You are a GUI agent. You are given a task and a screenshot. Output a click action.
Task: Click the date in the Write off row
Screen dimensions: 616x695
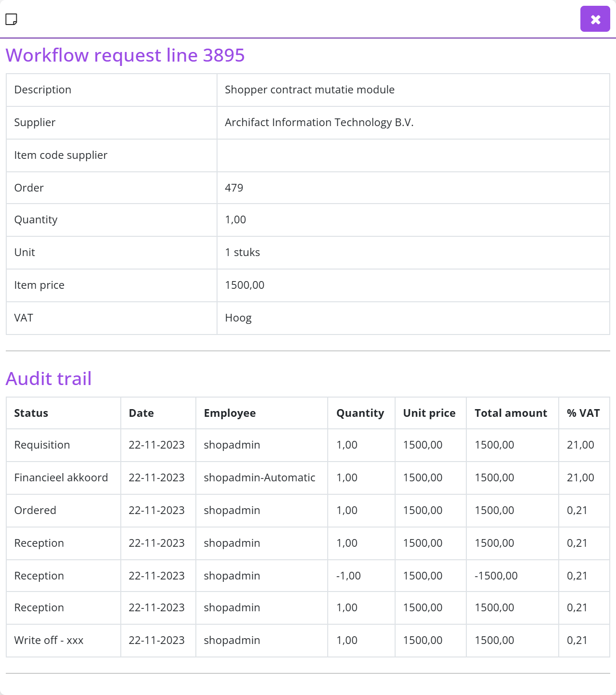157,640
